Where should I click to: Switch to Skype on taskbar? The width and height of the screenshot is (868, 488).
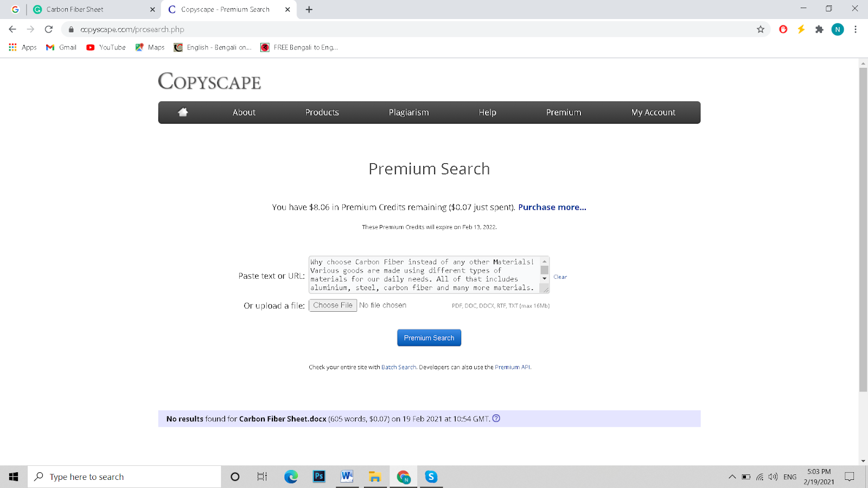[431, 477]
